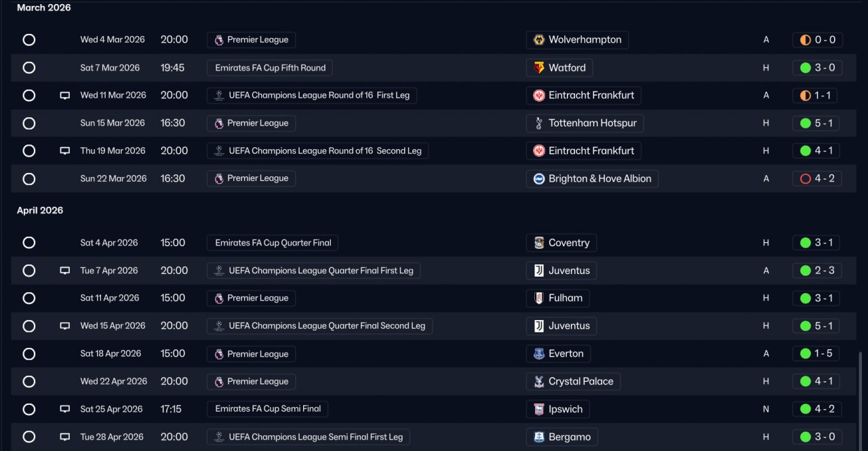Viewport: 868px width, 451px height.
Task: View the 3 - 0 result against Bergamo
Action: [816, 437]
